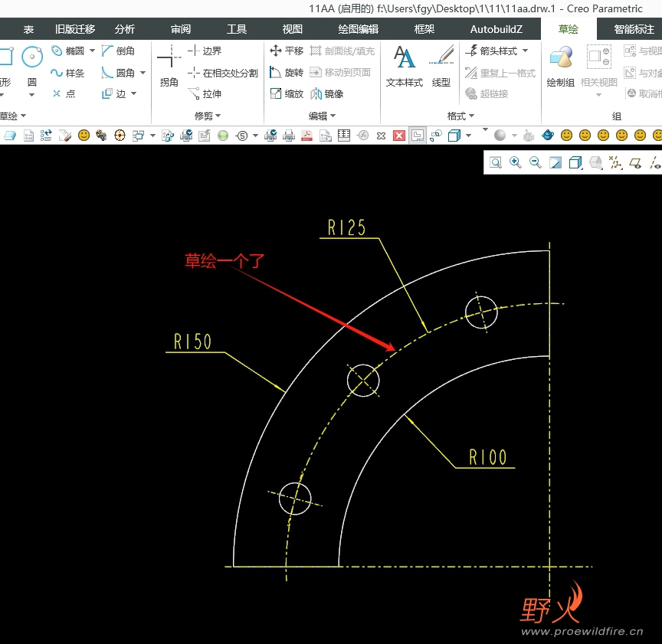Switch to the 审阅 (Review) tab

click(x=181, y=29)
